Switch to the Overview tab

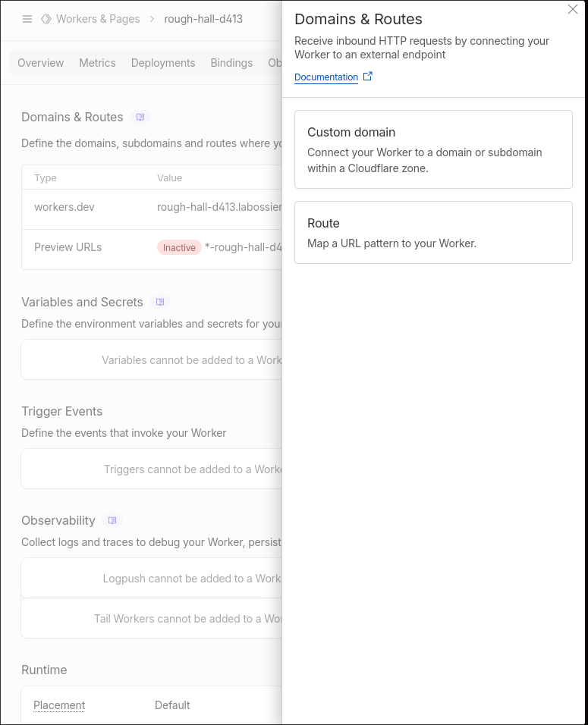41,63
